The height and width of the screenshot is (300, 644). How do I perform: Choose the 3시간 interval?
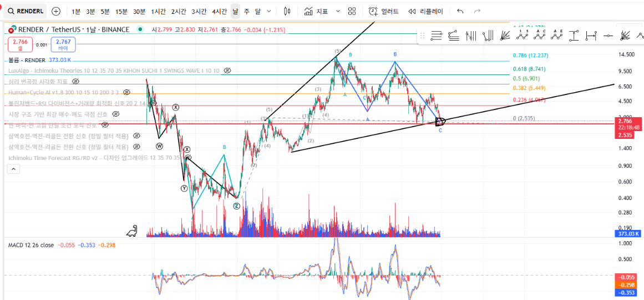point(199,11)
